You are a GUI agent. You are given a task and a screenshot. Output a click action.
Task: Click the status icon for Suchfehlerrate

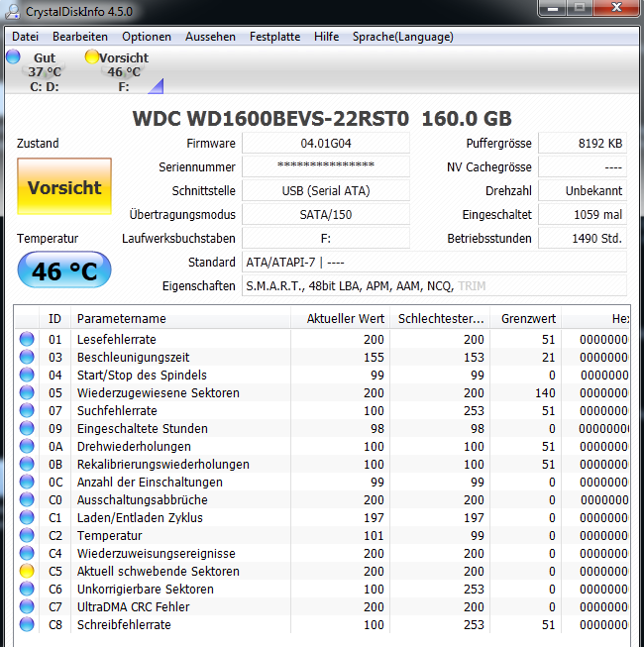(27, 410)
